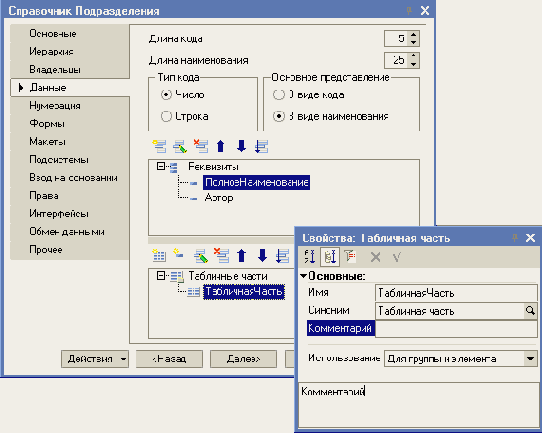This screenshot has height=433, width=542.
Task: Sort properties alphabetically in the Свойства panel
Action: 309,256
